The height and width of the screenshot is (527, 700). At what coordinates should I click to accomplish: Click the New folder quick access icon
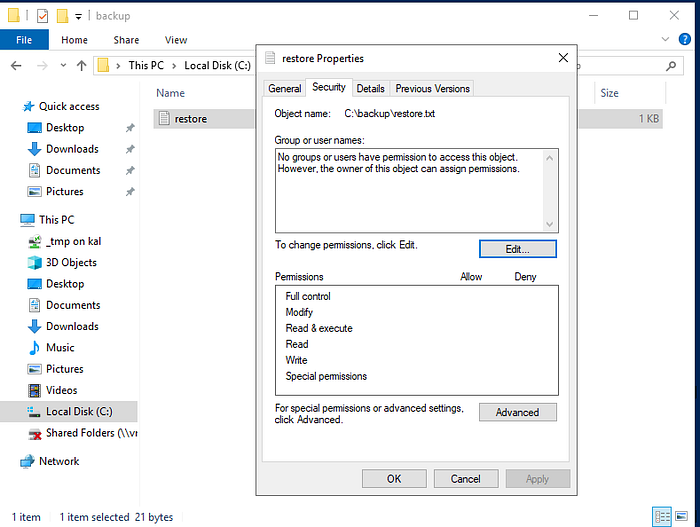[62, 16]
